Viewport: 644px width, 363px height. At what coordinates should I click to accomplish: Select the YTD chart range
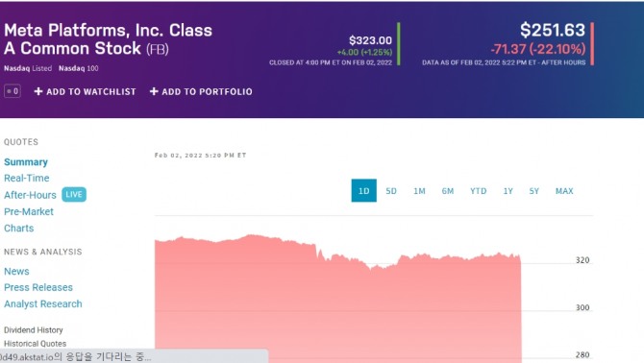(479, 191)
